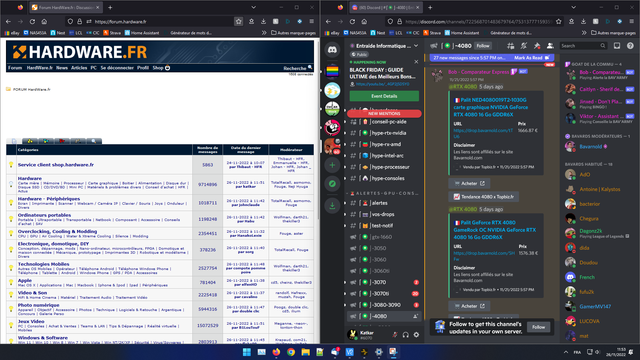Open Windows Start menu

[x=247, y=352]
